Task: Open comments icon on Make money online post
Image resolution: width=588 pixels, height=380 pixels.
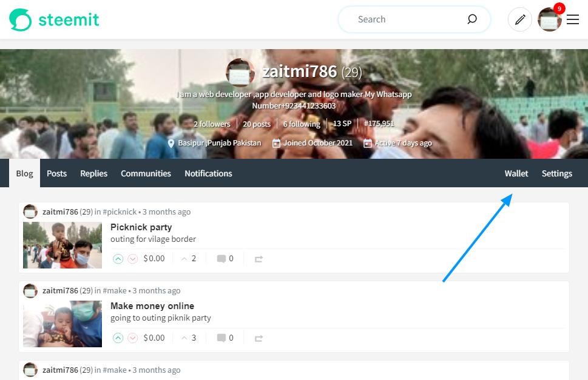Action: 221,338
